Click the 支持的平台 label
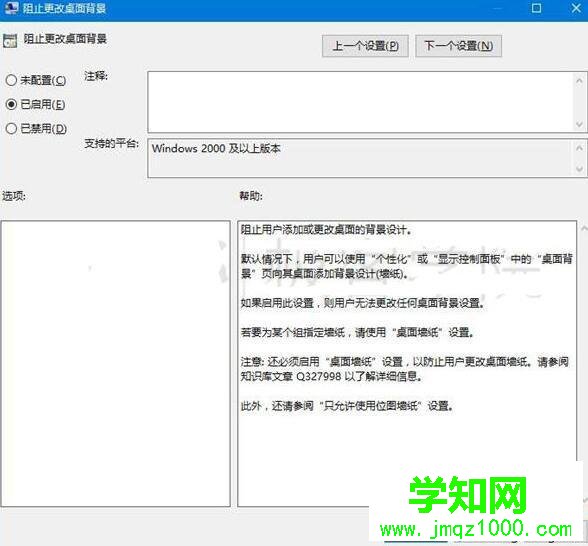This screenshot has height=546, width=588. point(111,143)
